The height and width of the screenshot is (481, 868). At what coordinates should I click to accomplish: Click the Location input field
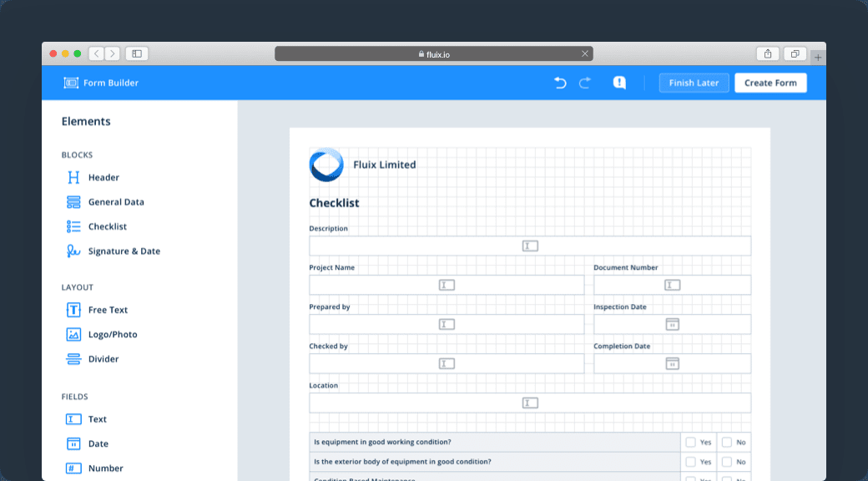[530, 403]
